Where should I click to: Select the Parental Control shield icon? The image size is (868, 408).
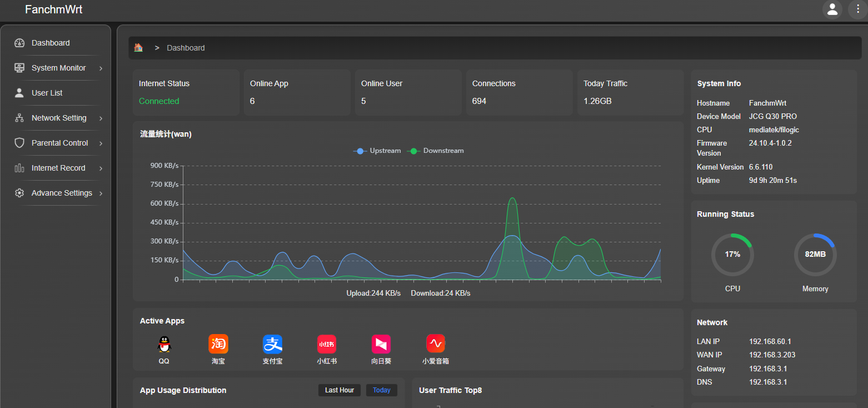(19, 142)
